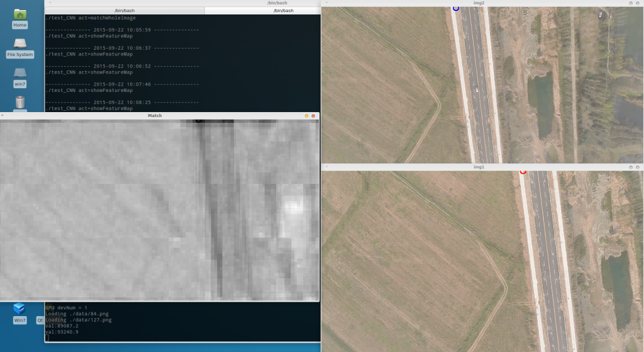Click the red circle marker in img1
644x352 pixels.
[523, 171]
